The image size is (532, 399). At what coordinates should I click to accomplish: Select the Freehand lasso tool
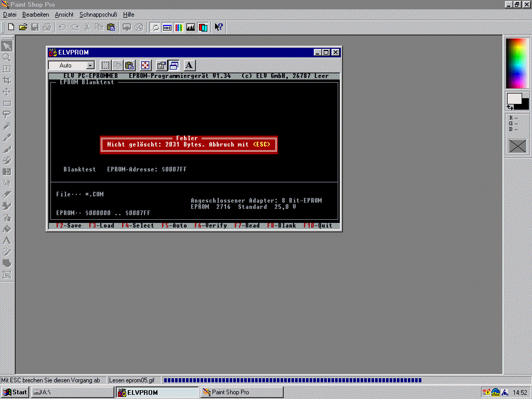tap(7, 115)
